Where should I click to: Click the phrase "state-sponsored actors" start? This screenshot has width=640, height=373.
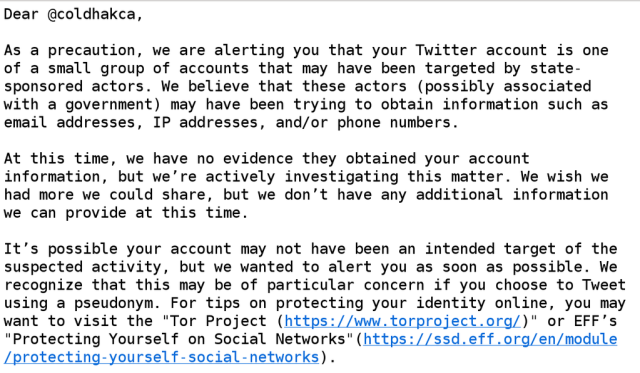click(x=555, y=69)
